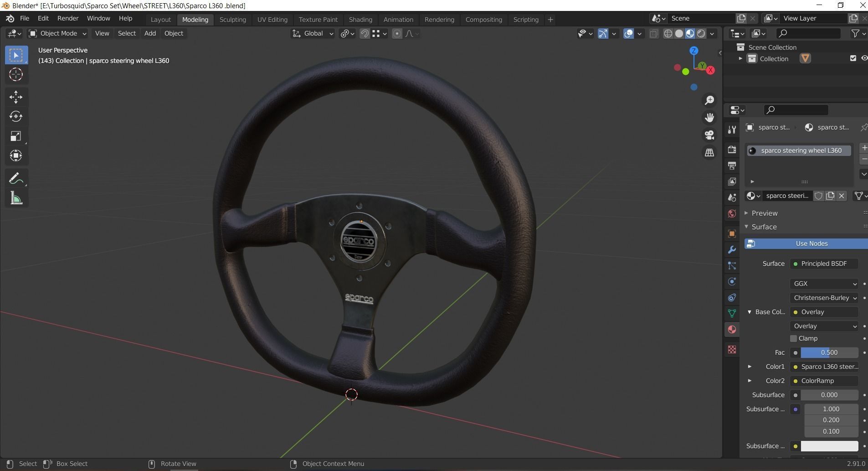Open the Object Constraints properties tab
Screen dimensions: 868x471
[x=732, y=298]
